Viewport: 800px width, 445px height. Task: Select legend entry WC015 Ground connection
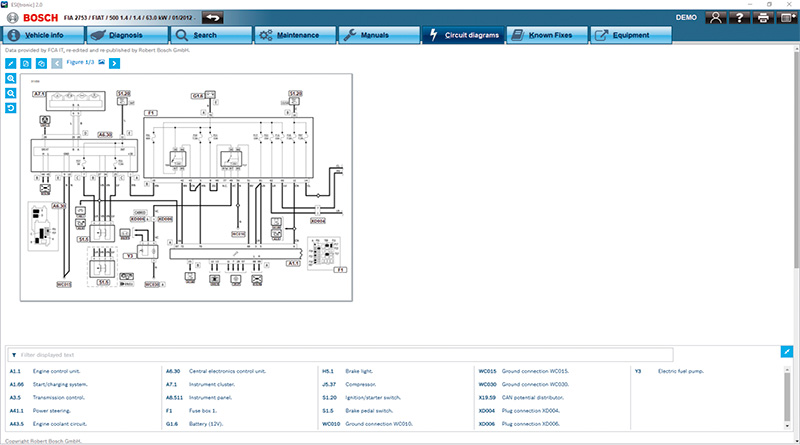[523, 371]
